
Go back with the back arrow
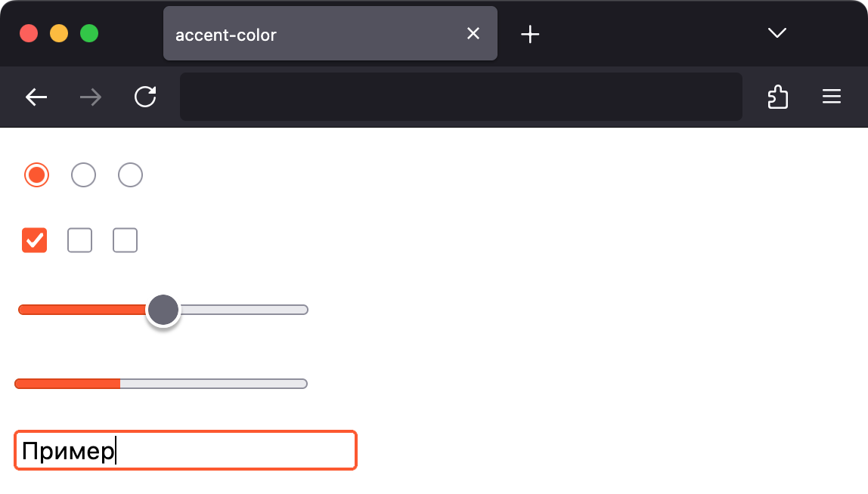(x=36, y=97)
